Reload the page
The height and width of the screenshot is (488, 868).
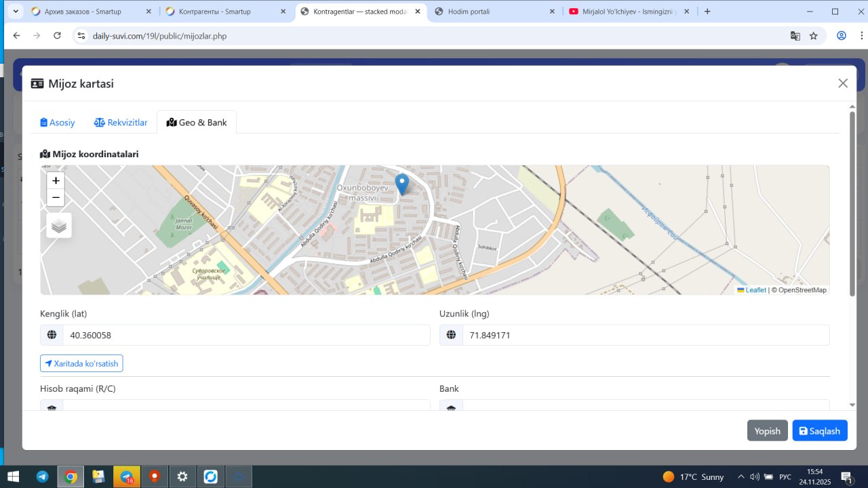[58, 36]
